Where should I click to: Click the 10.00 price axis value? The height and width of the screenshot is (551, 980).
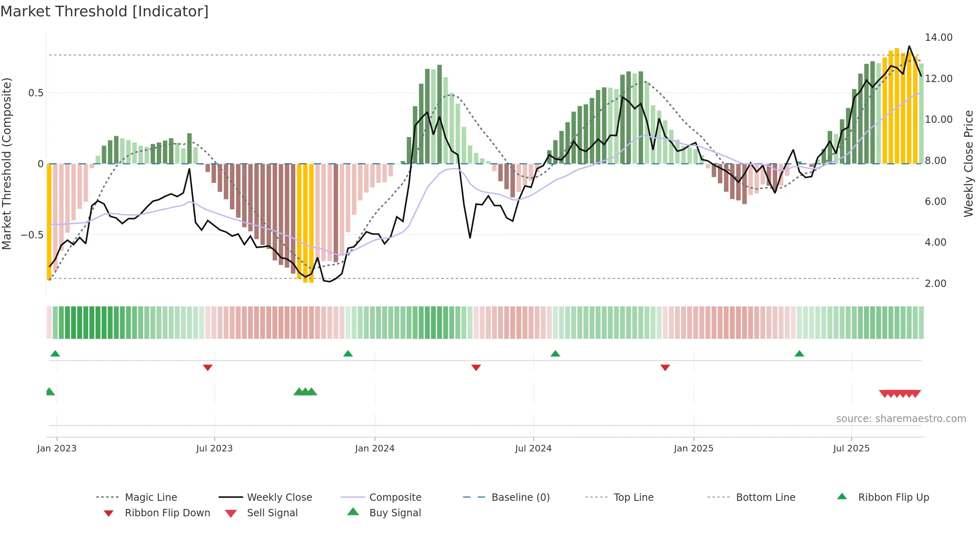pyautogui.click(x=939, y=119)
